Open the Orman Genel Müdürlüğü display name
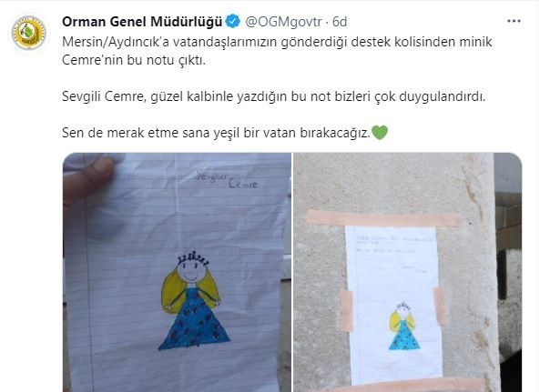The height and width of the screenshot is (392, 550). [142, 22]
